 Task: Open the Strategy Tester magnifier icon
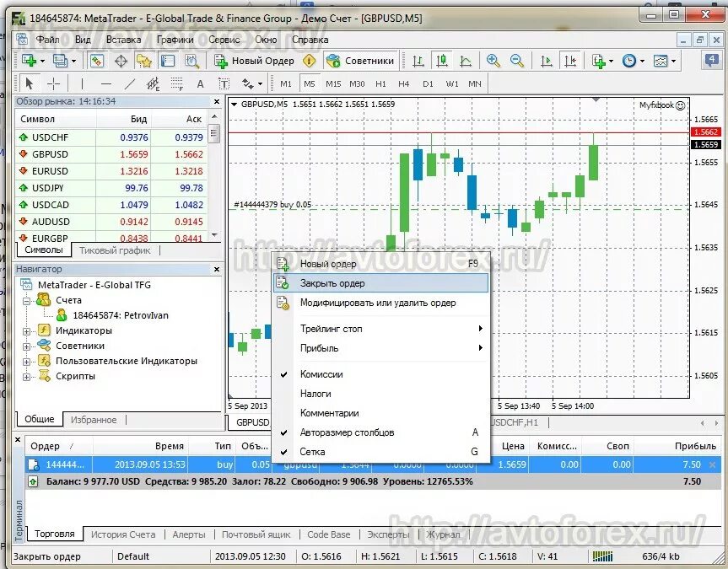[x=191, y=61]
